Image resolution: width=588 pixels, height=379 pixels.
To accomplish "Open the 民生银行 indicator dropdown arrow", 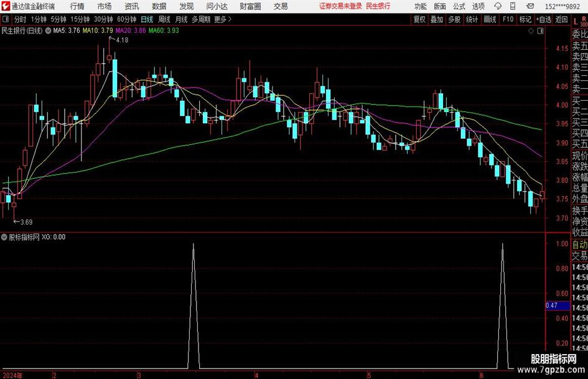I will click(x=48, y=30).
